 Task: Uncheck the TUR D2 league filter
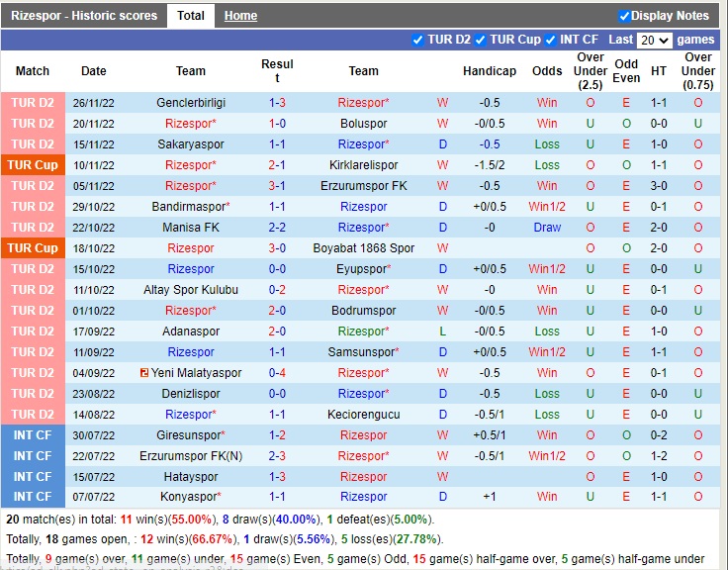pyautogui.click(x=418, y=40)
